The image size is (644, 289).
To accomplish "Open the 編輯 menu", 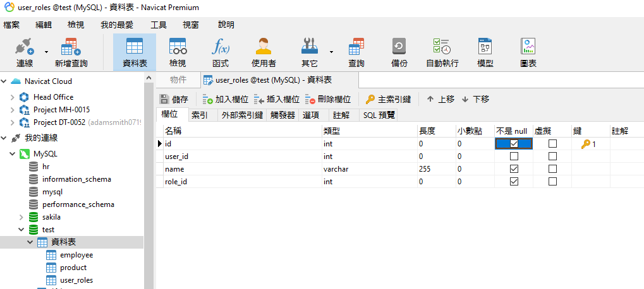I will point(44,25).
